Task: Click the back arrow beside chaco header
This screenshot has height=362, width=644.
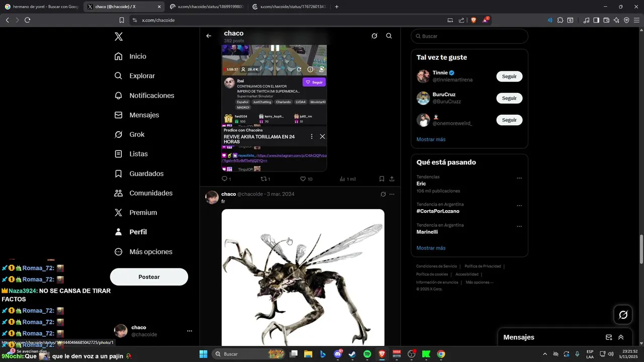Action: (209, 36)
